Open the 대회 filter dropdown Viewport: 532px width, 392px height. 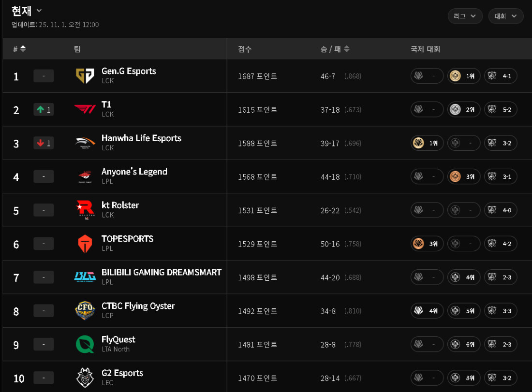tap(505, 16)
